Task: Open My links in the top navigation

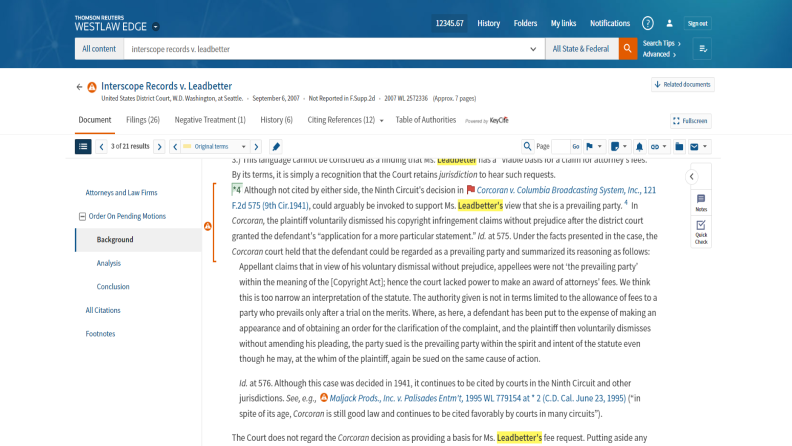Action: 563,23
